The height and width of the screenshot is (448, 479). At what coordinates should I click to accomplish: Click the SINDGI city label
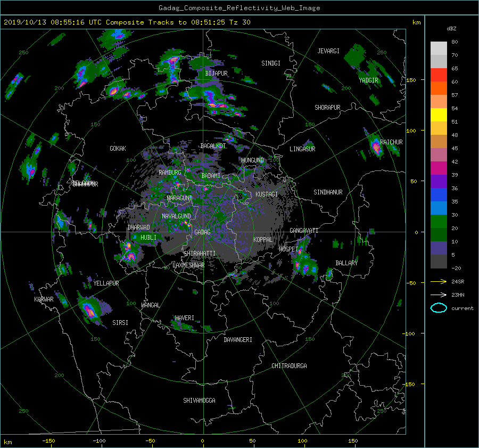(271, 63)
